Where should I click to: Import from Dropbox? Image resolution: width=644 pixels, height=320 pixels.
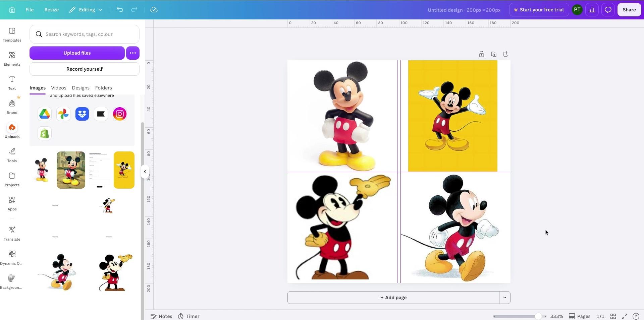coord(82,114)
